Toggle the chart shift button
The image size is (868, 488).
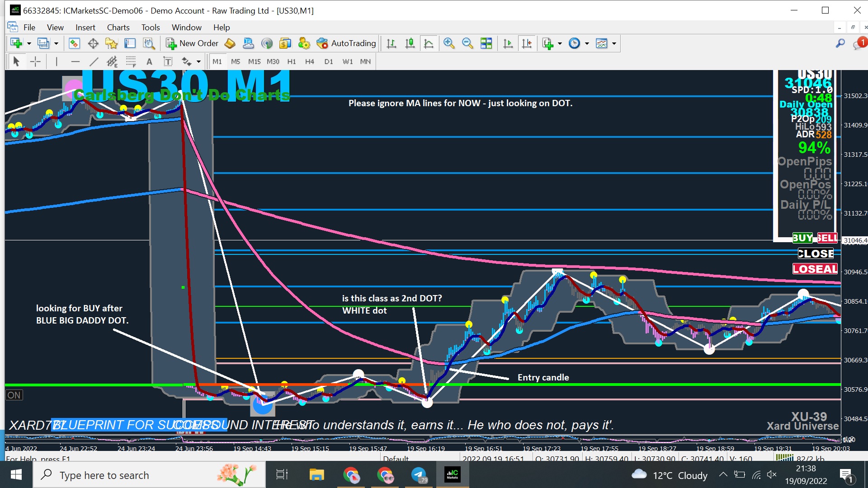click(527, 43)
